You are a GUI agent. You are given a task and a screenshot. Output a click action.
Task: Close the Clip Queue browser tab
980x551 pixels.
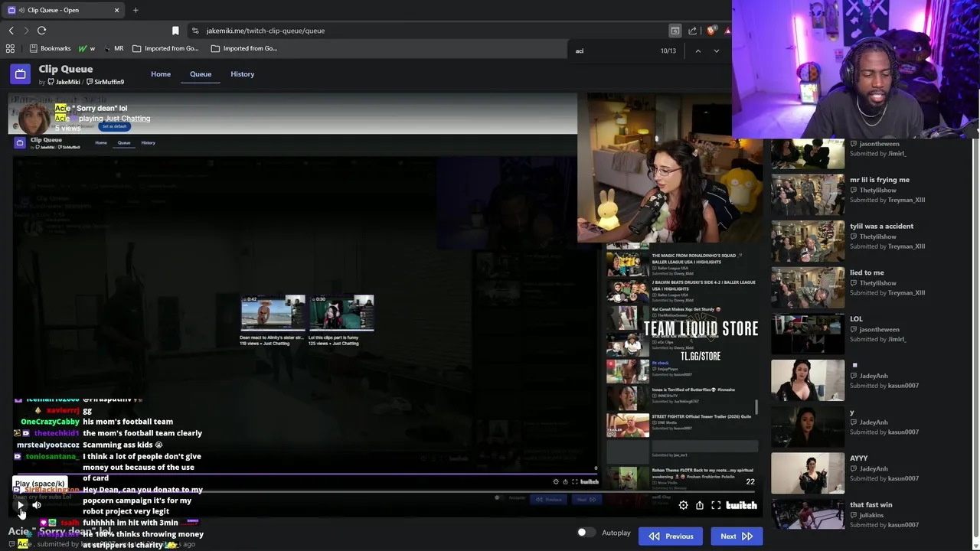(116, 10)
